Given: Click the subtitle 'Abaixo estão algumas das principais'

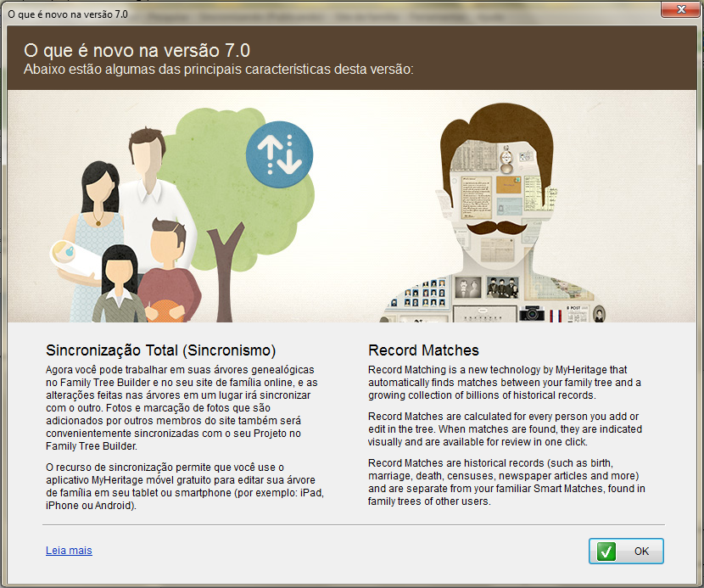Looking at the screenshot, I should click(x=218, y=70).
